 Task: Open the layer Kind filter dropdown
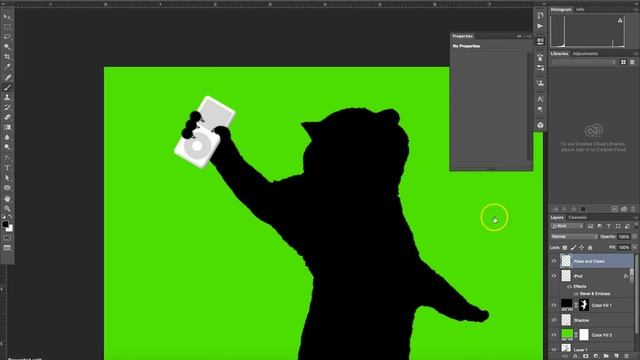click(x=567, y=226)
